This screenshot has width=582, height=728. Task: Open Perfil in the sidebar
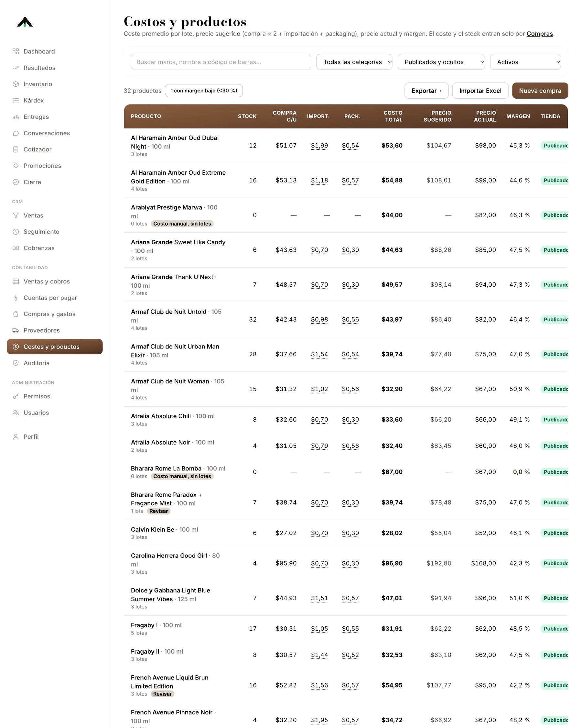pos(55,436)
